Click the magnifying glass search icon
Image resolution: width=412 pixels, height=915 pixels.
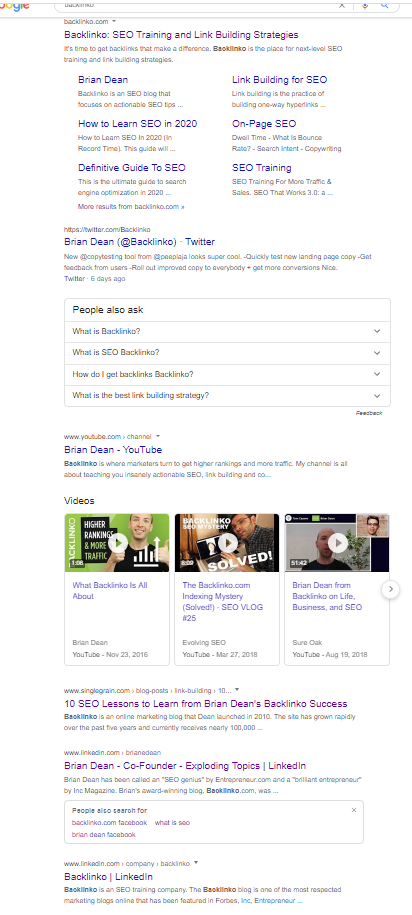pyautogui.click(x=385, y=5)
